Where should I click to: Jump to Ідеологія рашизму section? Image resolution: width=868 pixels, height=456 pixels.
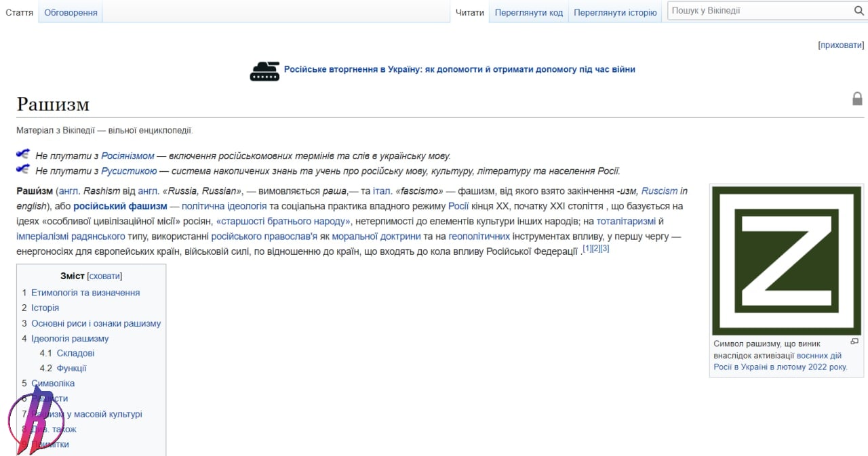tap(70, 338)
